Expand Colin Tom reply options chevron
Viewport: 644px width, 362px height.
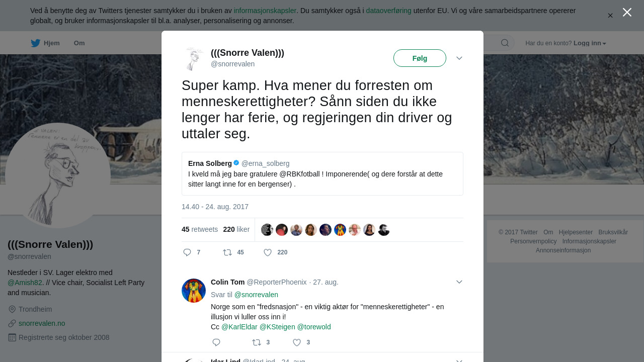click(x=459, y=282)
